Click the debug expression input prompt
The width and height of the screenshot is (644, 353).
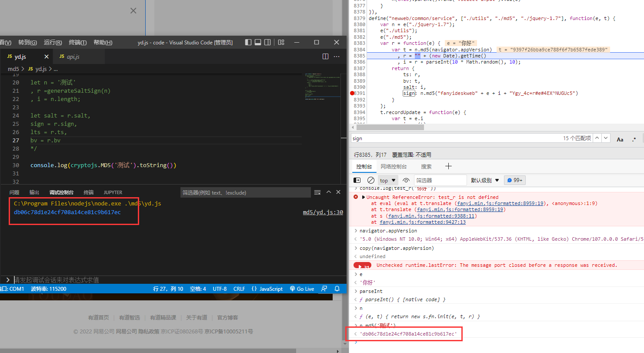click(x=174, y=280)
